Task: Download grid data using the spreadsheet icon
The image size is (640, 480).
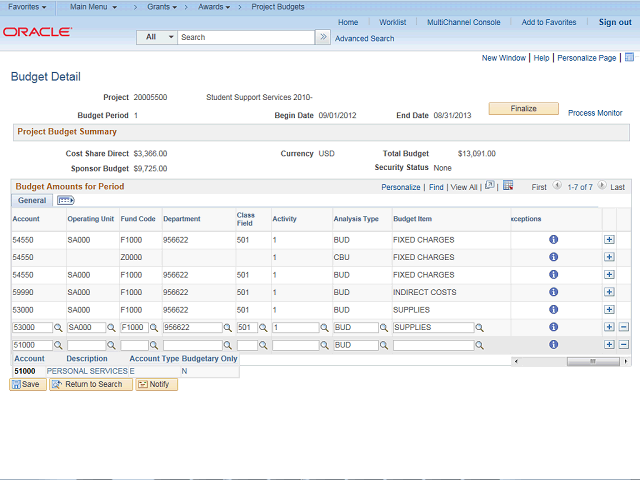Action: coord(508,186)
